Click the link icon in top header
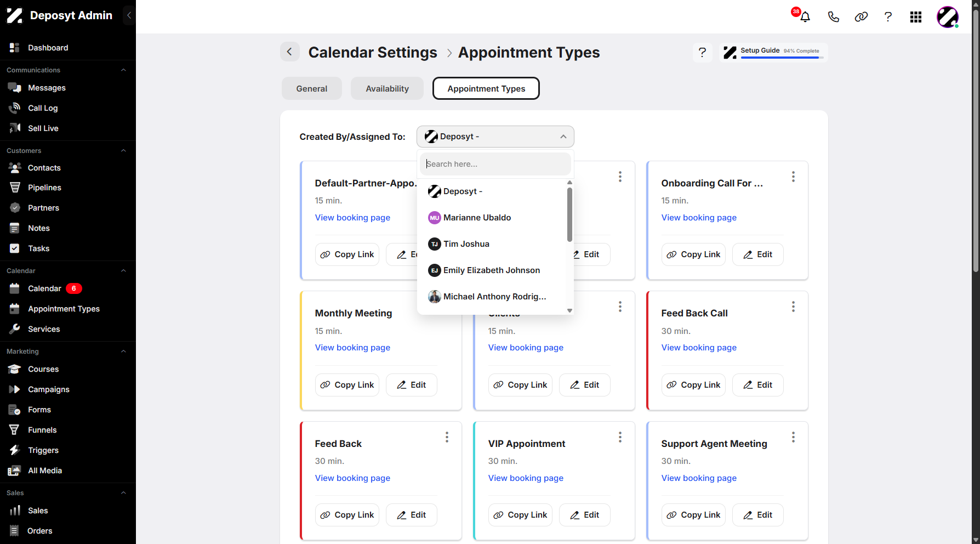This screenshot has width=980, height=544. coord(861,16)
